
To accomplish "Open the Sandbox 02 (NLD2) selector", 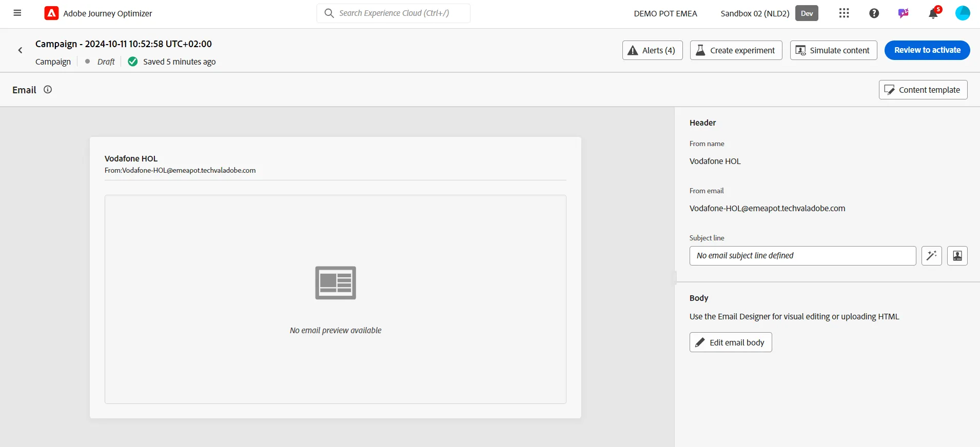I will pyautogui.click(x=755, y=13).
